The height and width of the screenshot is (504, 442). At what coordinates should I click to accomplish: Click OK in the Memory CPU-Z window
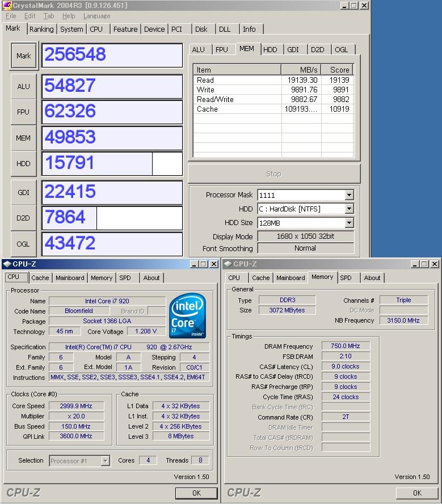417,493
